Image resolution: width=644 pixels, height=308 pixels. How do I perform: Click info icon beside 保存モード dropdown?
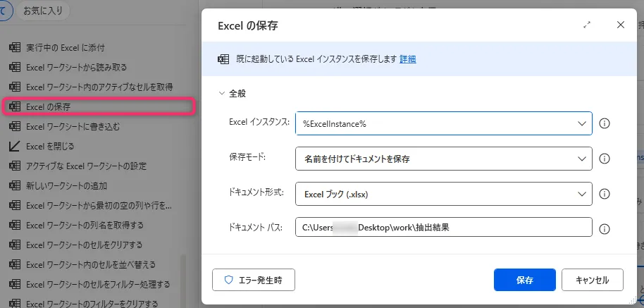[x=604, y=159]
